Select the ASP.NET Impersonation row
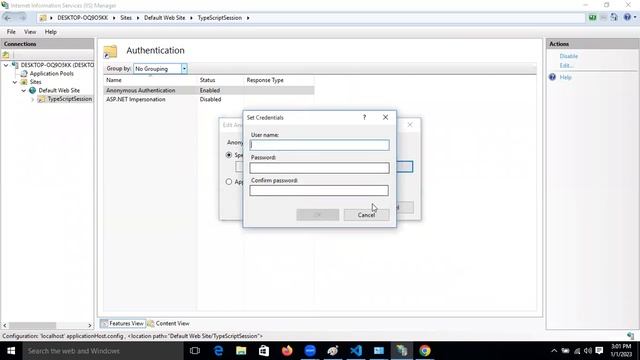This screenshot has width=640, height=360. click(209, 99)
